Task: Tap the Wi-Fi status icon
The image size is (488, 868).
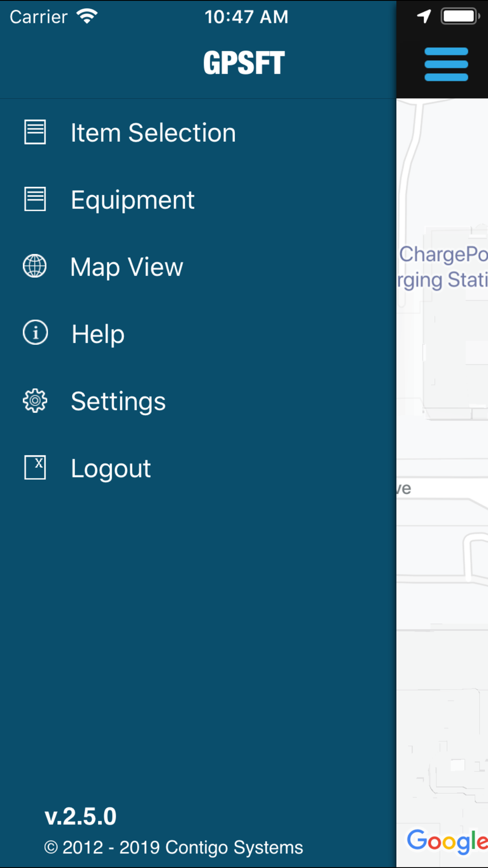Action: (87, 16)
